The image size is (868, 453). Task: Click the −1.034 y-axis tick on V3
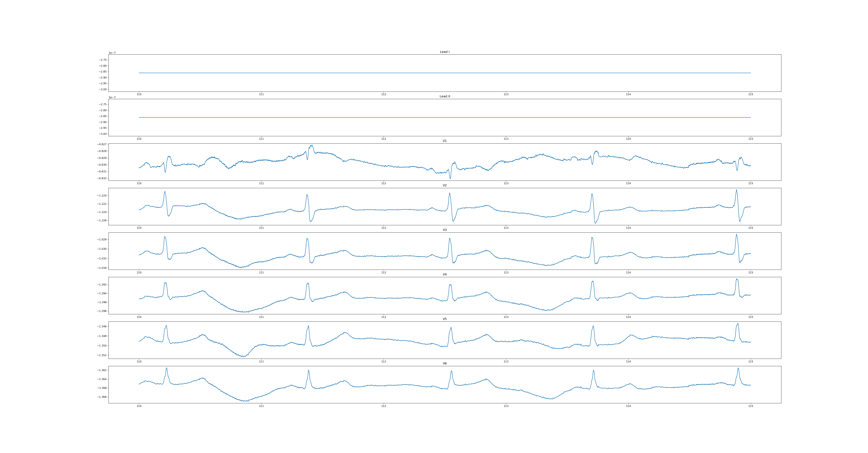102,268
